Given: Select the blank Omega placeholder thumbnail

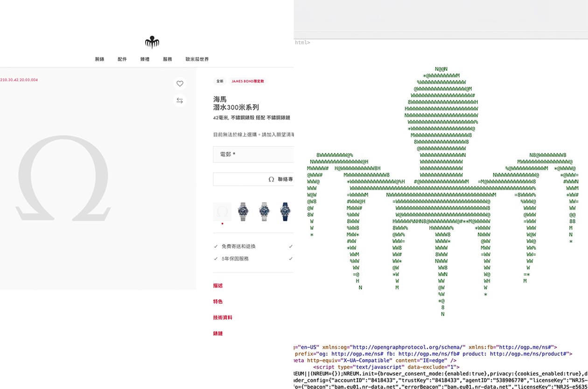Looking at the screenshot, I should (222, 212).
